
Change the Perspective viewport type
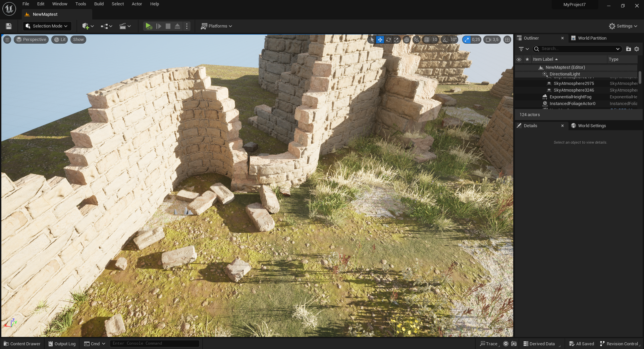point(31,40)
